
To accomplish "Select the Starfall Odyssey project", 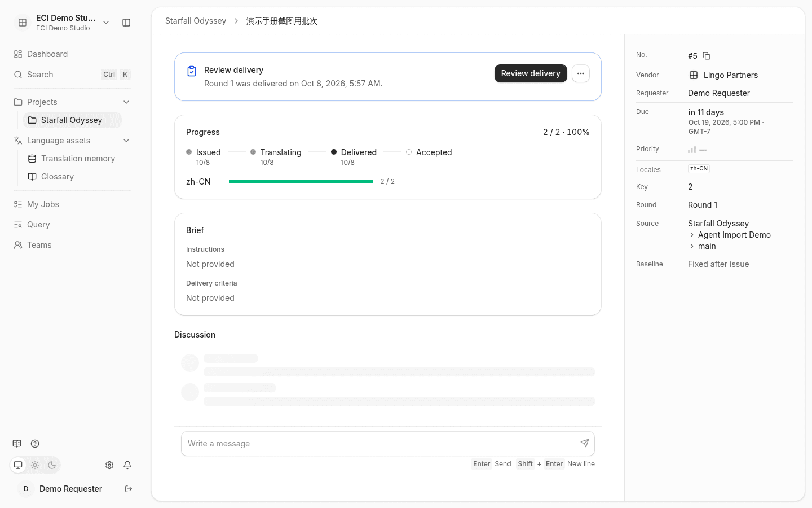I will click(x=72, y=120).
